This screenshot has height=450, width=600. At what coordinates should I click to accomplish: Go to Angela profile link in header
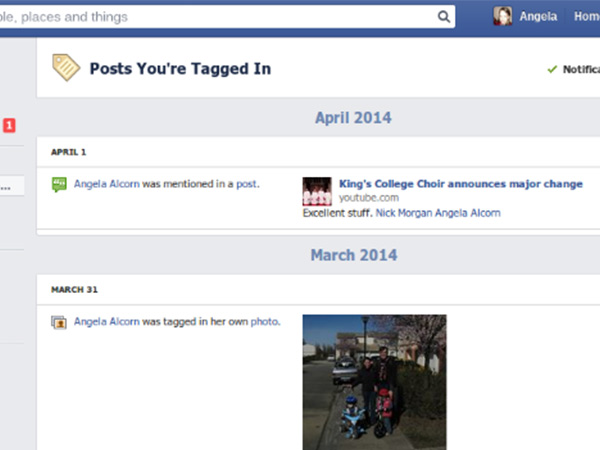pos(538,16)
